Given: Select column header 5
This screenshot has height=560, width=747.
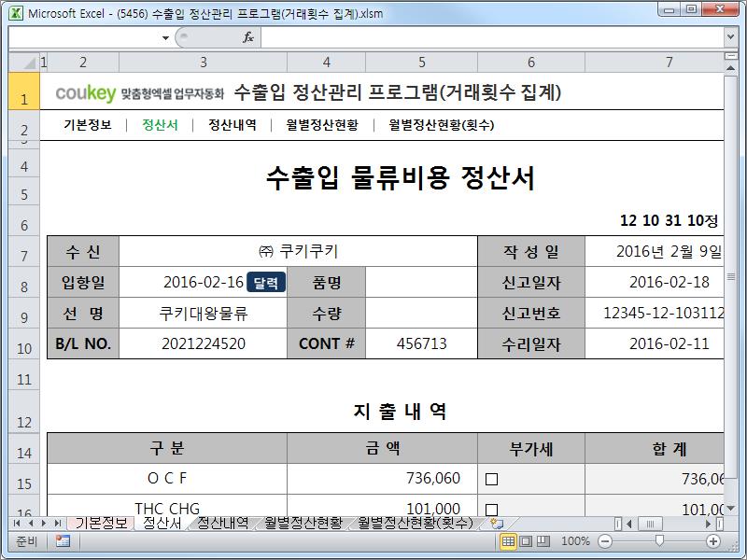Looking at the screenshot, I should [422, 63].
